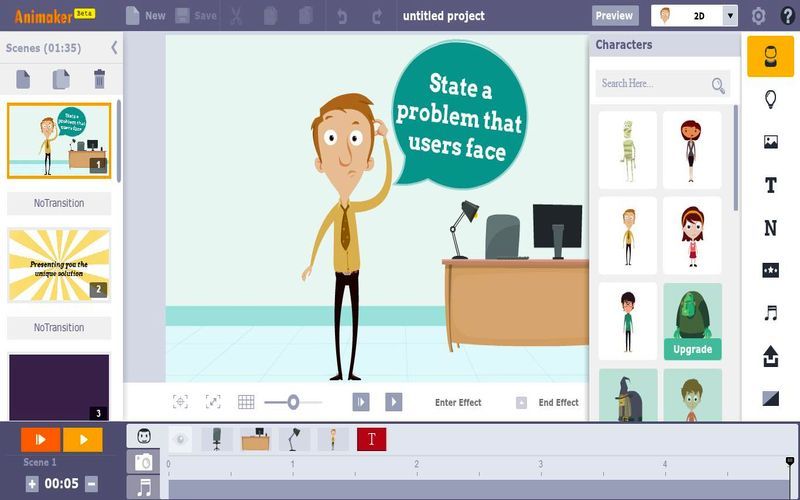Screen dimensions: 800x500
Task: Select the Enter Effect option
Action: coord(458,403)
